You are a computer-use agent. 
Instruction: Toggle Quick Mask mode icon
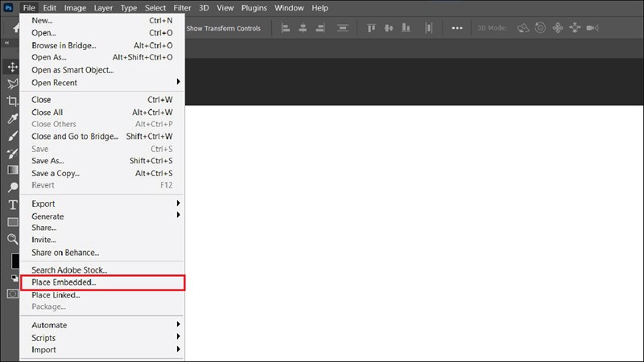(12, 294)
